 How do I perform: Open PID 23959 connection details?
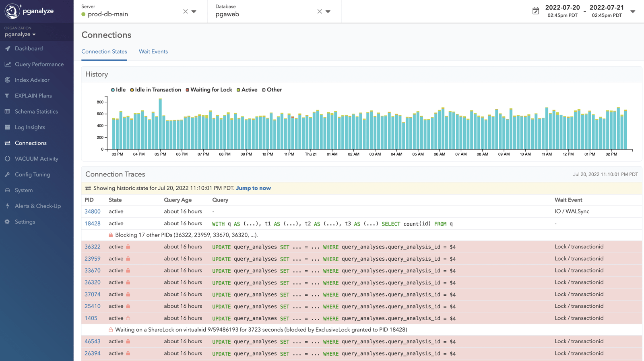93,259
